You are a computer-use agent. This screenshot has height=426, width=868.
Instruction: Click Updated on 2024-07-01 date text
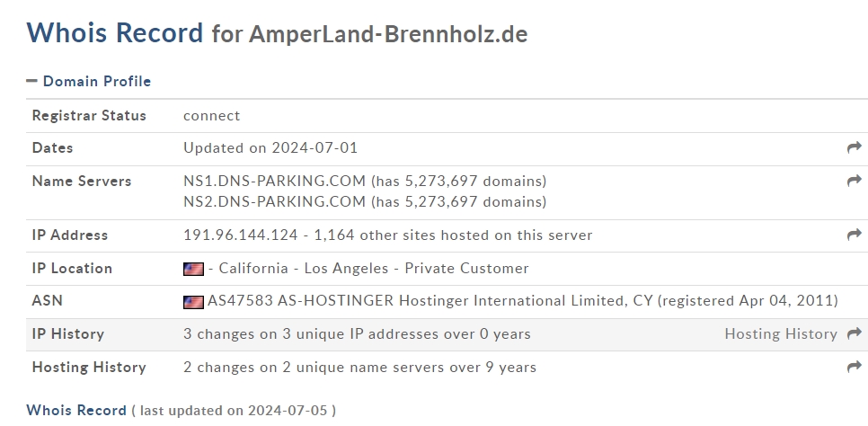pyautogui.click(x=270, y=148)
